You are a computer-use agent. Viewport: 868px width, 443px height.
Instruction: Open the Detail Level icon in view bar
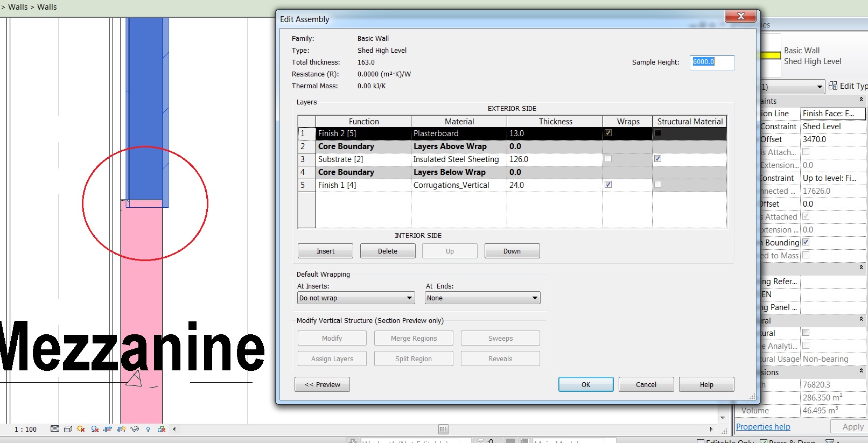55,429
